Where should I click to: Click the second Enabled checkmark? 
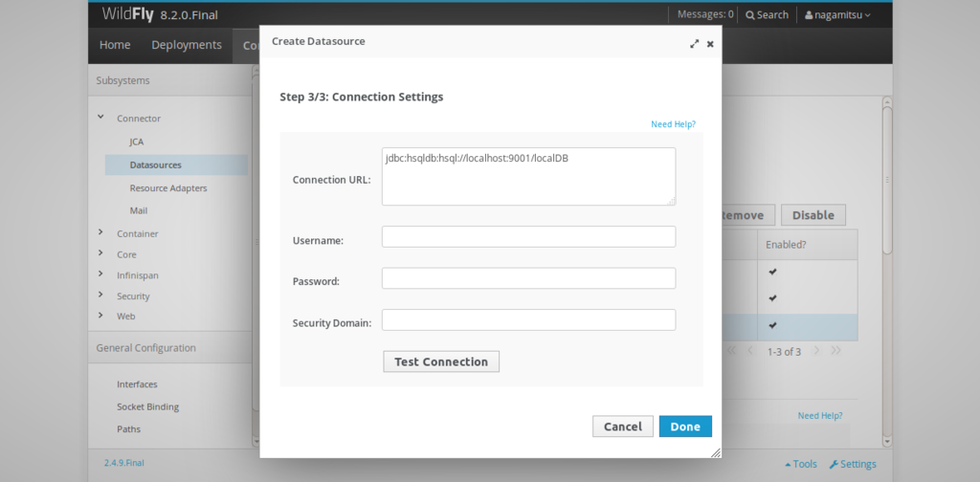pos(772,297)
